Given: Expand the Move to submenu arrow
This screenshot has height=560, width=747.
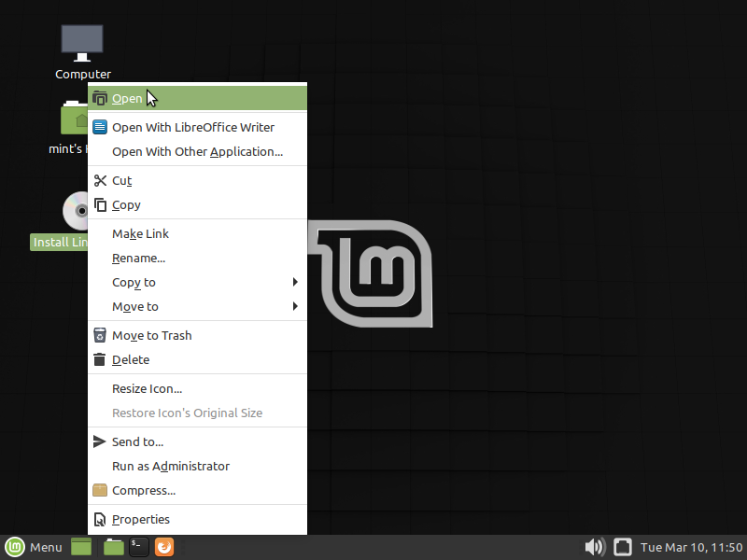Looking at the screenshot, I should pyautogui.click(x=295, y=306).
